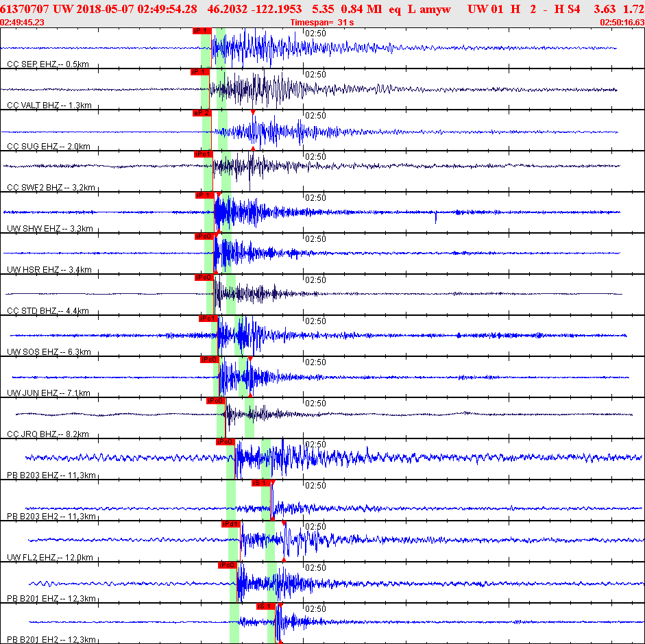This screenshot has width=645, height=644.
Task: Click the "UW SHW EHZ -- 3.3km" station label
Action: (x=50, y=229)
